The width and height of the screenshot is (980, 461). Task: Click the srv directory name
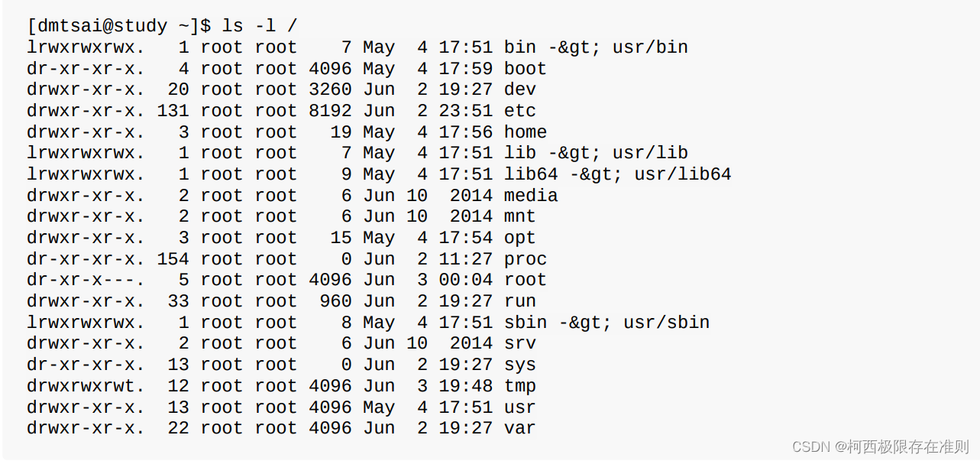tap(519, 343)
